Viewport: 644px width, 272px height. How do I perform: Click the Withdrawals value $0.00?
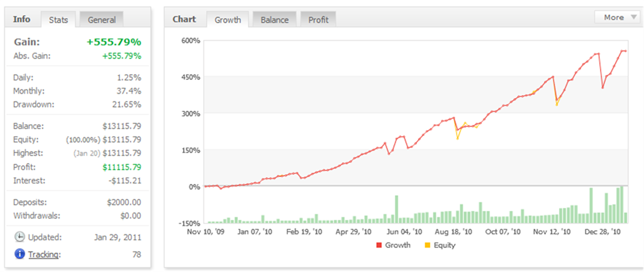tap(131, 216)
